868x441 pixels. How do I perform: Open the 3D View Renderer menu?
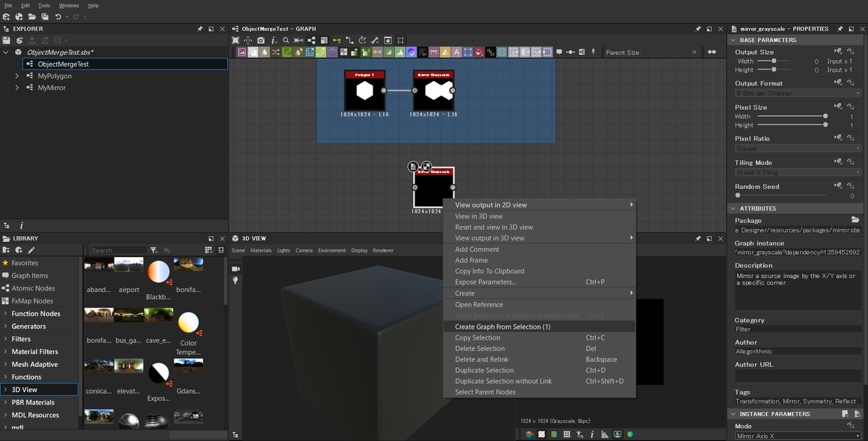click(x=383, y=251)
